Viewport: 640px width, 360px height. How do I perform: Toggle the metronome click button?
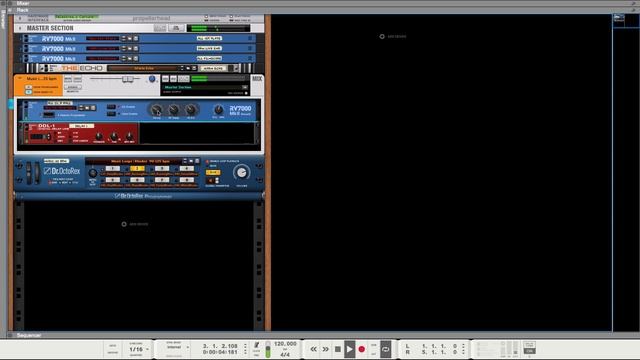[x=256, y=345]
